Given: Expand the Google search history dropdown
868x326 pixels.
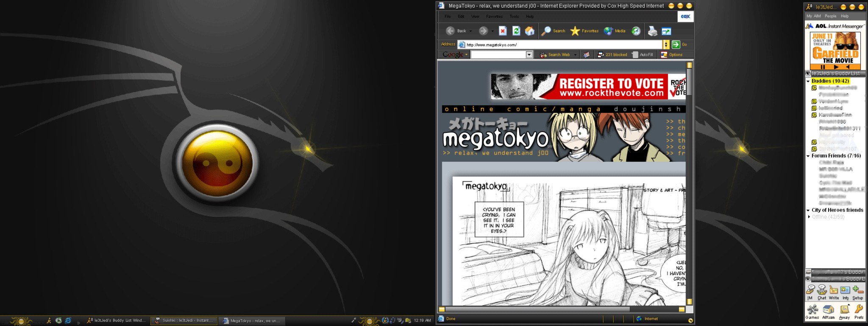Looking at the screenshot, I should click(x=529, y=54).
